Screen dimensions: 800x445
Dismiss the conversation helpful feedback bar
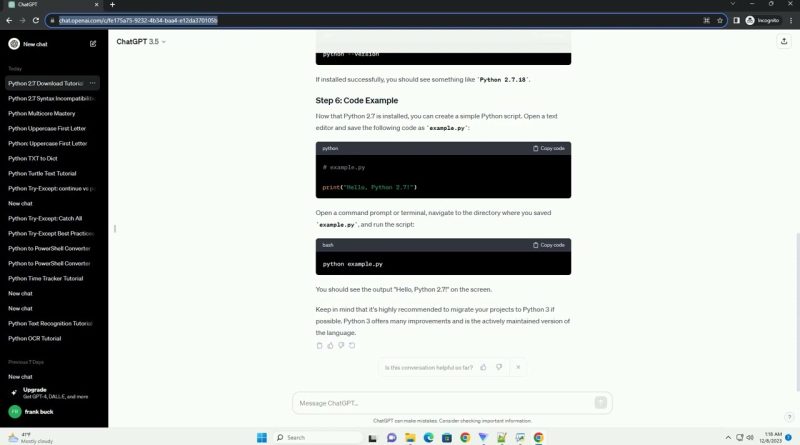[x=518, y=367]
